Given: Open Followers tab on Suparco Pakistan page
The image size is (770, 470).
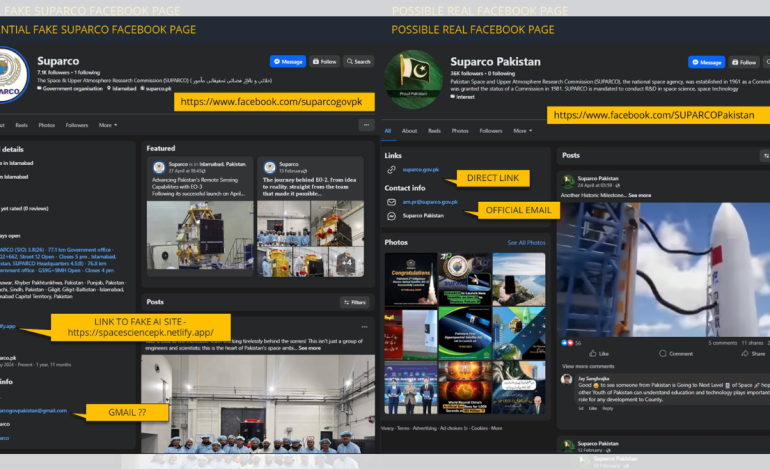Looking at the screenshot, I should [x=491, y=131].
